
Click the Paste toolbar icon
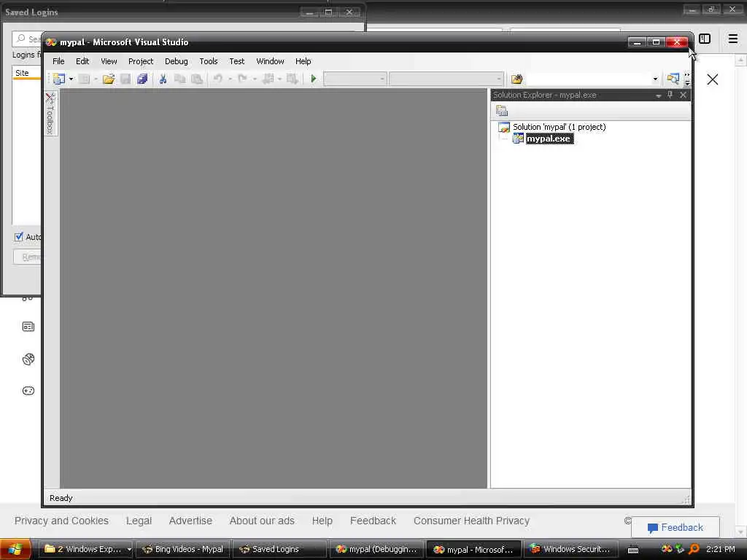point(197,79)
